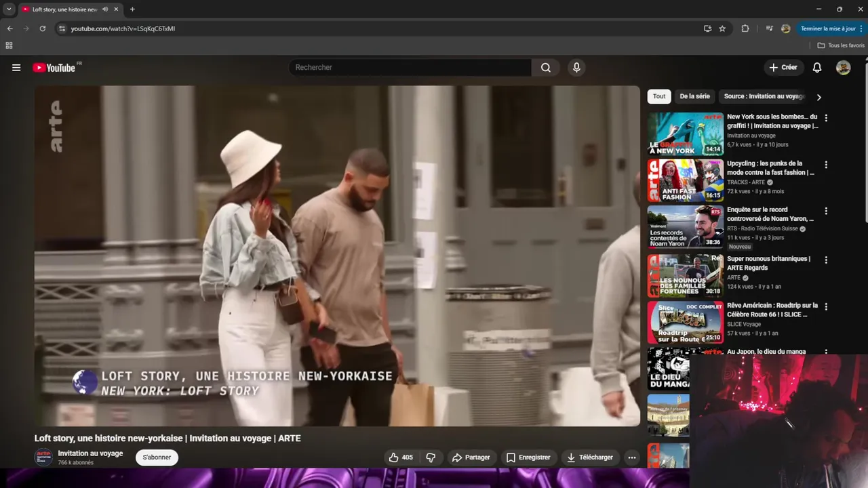Viewport: 868px width, 488px height.
Task: Open the media controls icon in toolbar
Action: tap(769, 28)
